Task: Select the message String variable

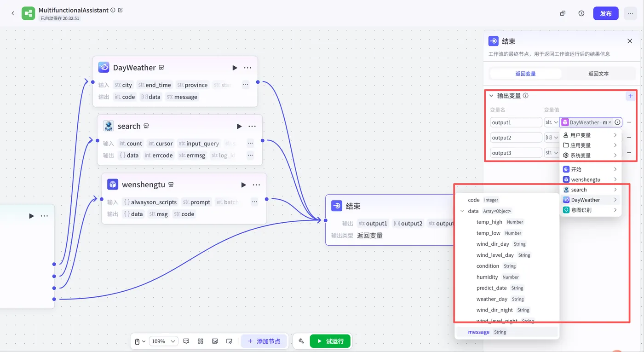Action: [507, 332]
